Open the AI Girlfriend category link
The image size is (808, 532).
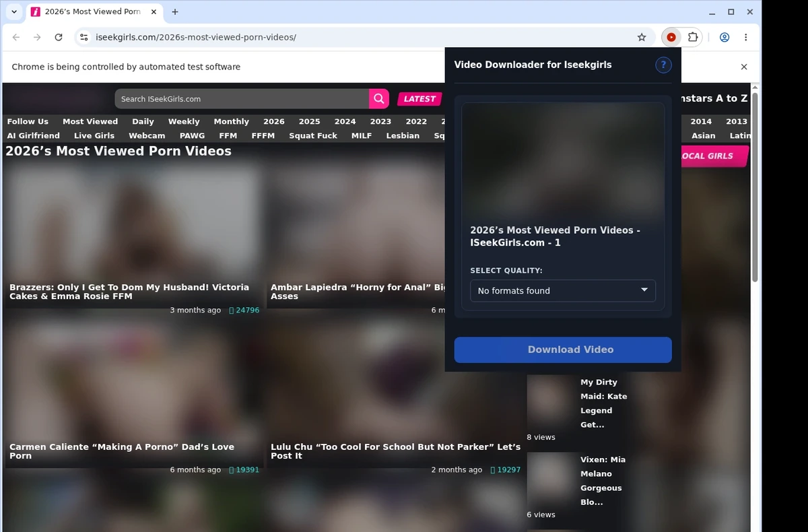(x=33, y=135)
